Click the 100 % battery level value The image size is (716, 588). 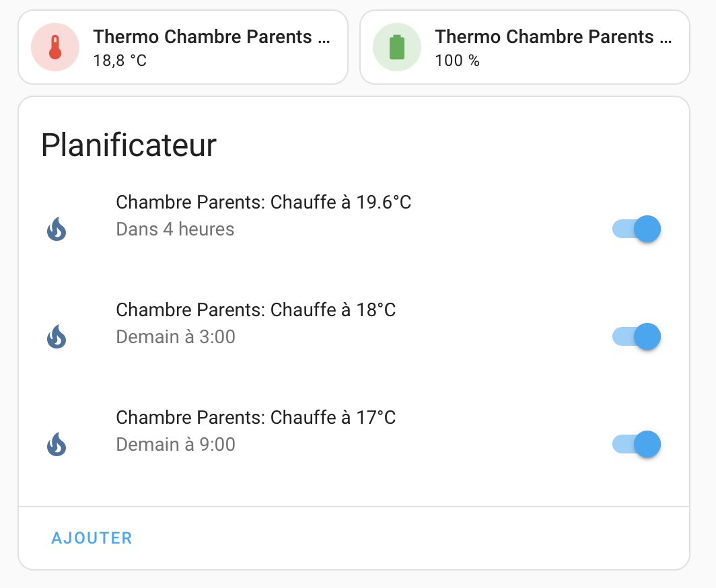point(457,61)
